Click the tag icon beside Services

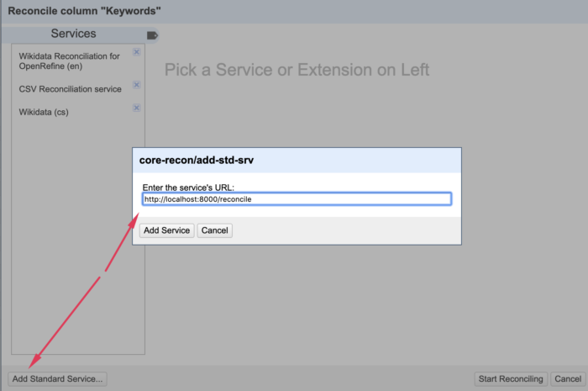pos(152,35)
